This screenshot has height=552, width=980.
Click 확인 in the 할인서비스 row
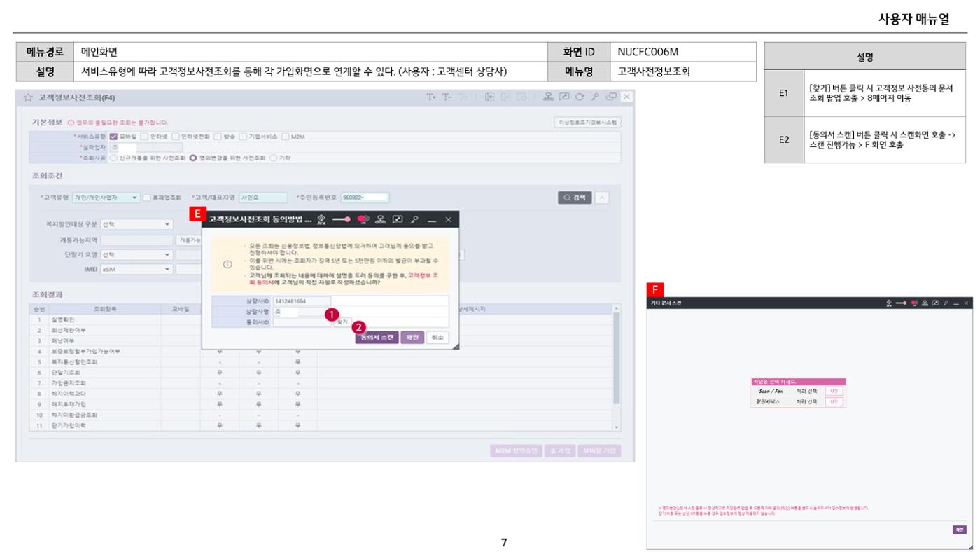point(834,402)
